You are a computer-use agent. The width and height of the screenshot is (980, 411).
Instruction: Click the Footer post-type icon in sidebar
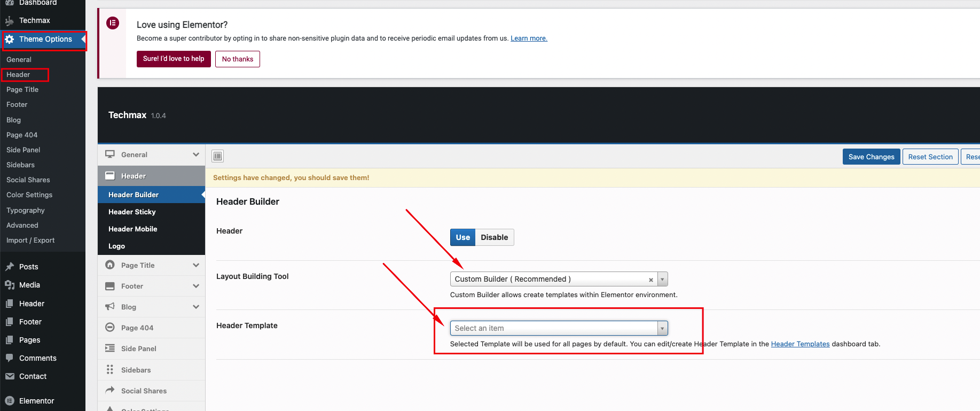(x=10, y=322)
